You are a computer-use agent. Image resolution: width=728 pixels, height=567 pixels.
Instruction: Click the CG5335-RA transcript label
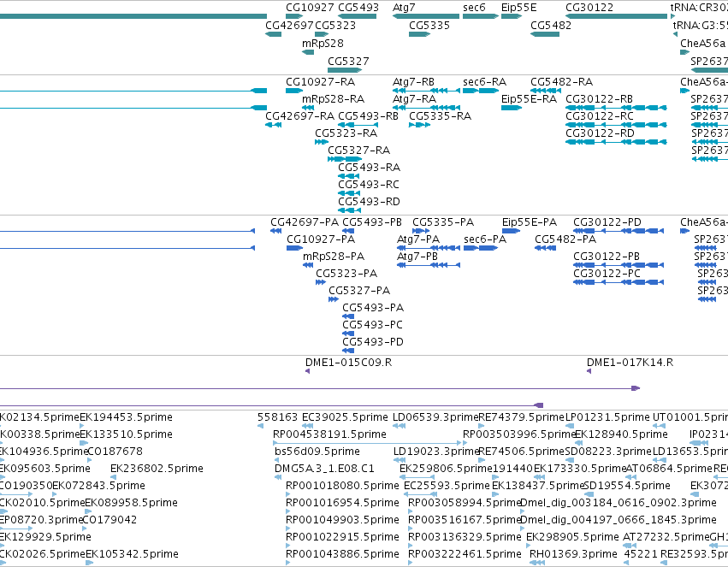click(441, 116)
